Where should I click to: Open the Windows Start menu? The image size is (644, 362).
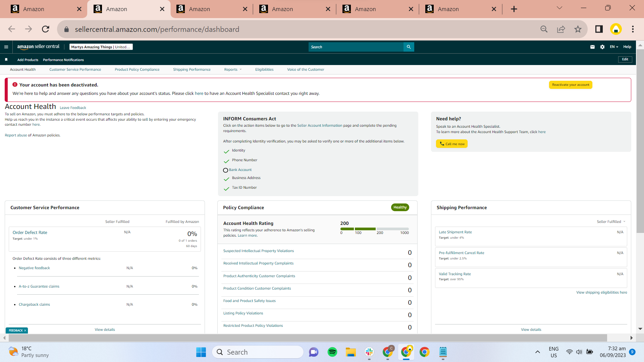[201, 352]
